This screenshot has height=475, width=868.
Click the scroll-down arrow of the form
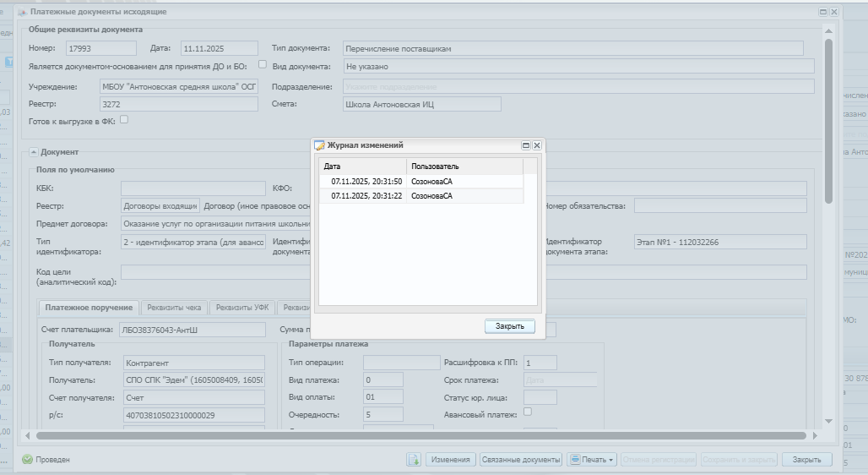tap(828, 421)
